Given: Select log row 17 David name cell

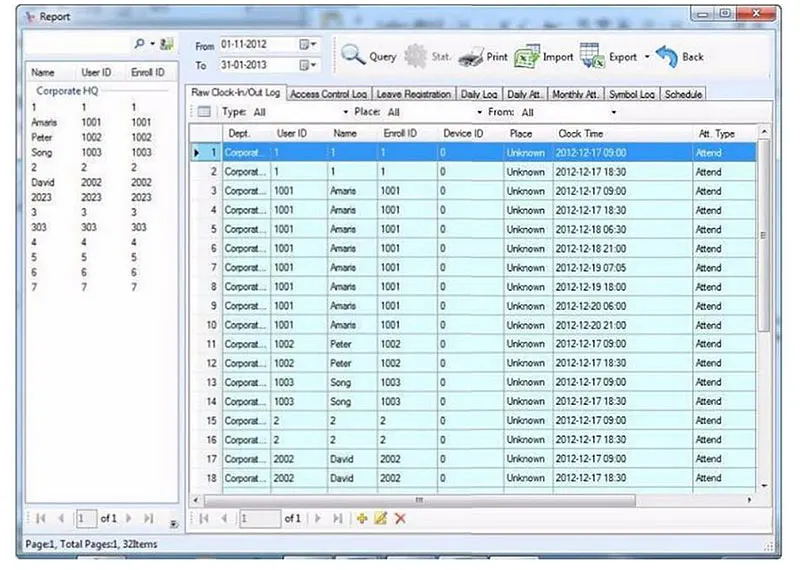Looking at the screenshot, I should click(x=352, y=459).
